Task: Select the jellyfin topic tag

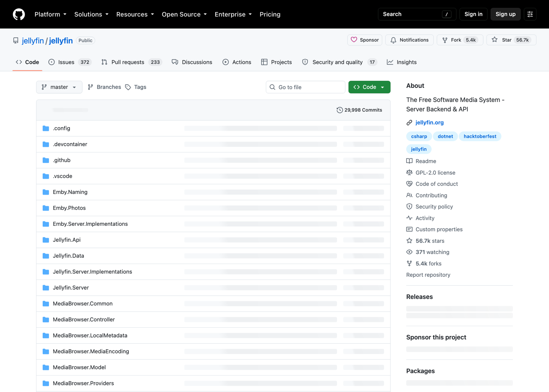Action: [x=419, y=149]
